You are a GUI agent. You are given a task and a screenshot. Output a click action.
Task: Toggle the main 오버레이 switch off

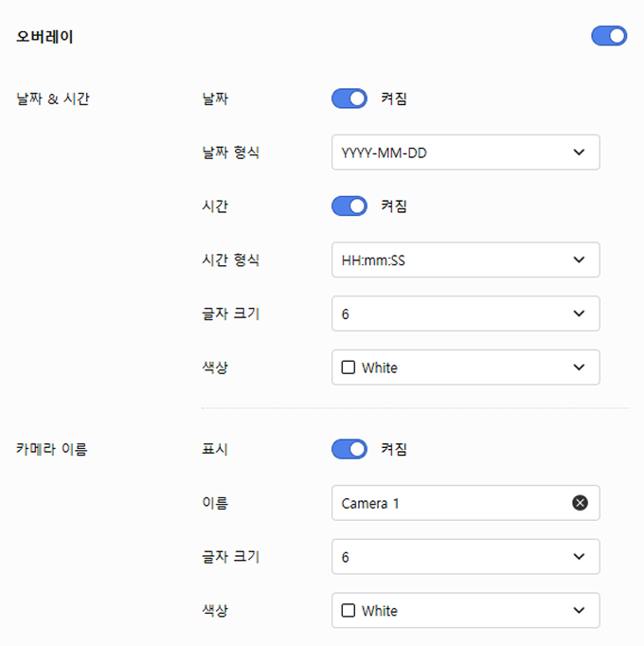[x=609, y=36]
